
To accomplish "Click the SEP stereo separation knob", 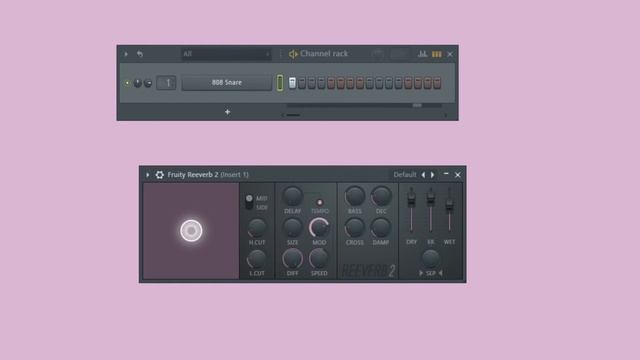I will [430, 259].
